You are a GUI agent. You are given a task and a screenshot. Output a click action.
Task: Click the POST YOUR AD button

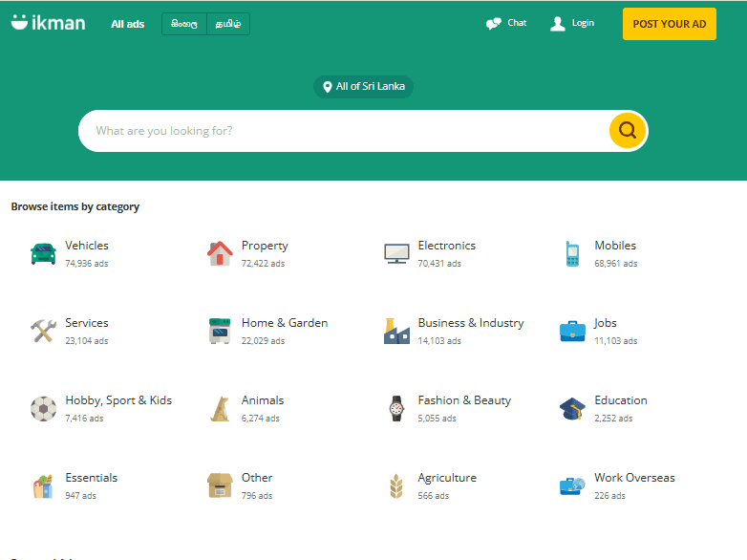[x=670, y=24]
